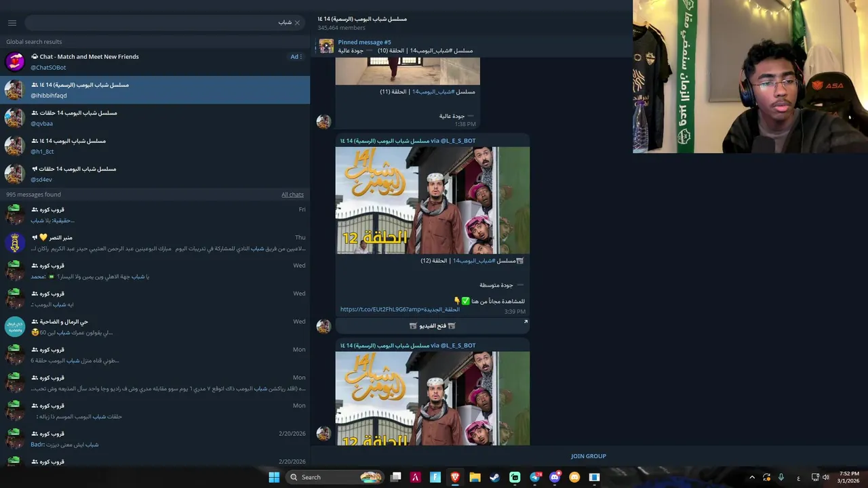
Task: Open Telegram from the taskbar
Action: 535,477
